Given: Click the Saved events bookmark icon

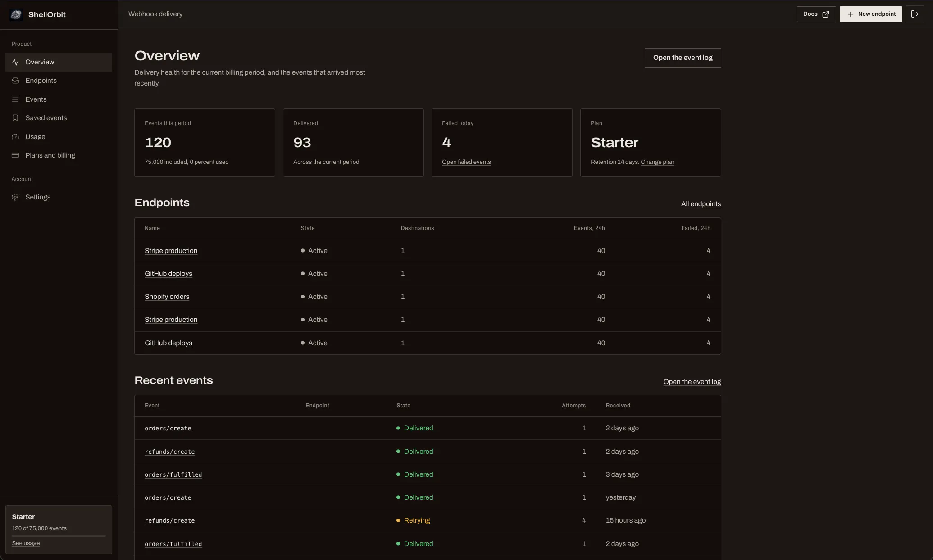Looking at the screenshot, I should tap(15, 118).
